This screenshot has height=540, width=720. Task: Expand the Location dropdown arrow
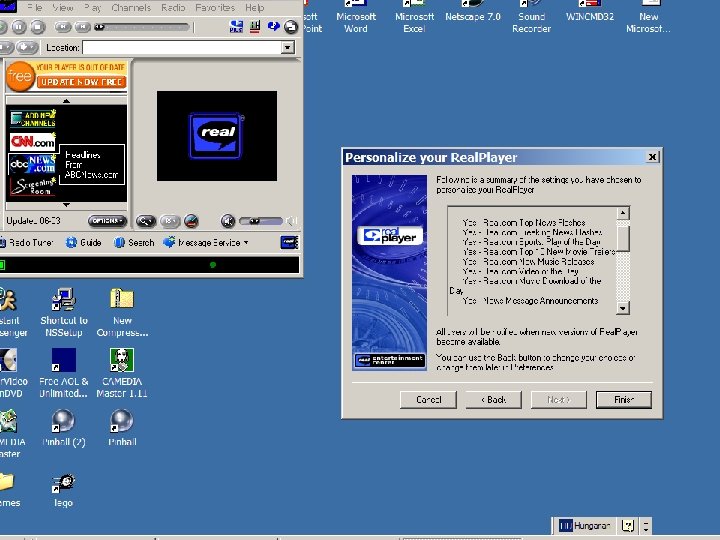point(288,47)
